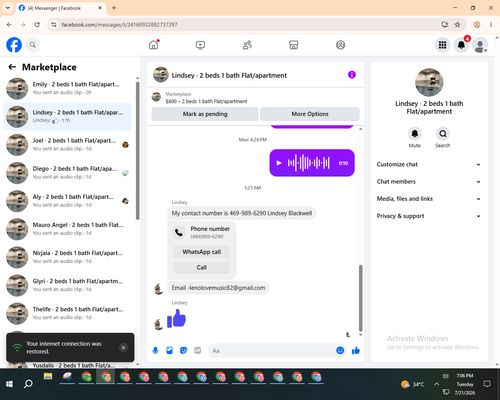500x400 pixels.
Task: Click the Aa message input field
Action: tap(272, 351)
